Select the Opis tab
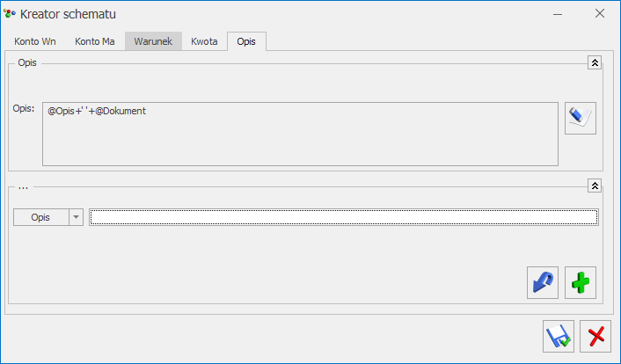The image size is (621, 364). point(246,41)
